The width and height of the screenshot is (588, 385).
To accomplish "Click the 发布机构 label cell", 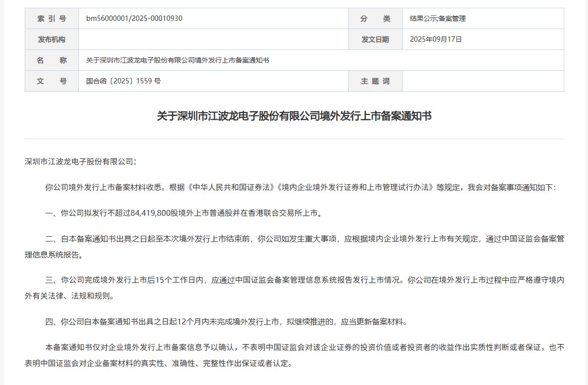I will pyautogui.click(x=52, y=39).
